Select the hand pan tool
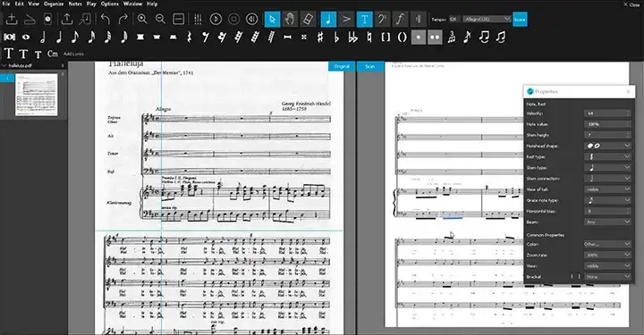 (x=290, y=20)
